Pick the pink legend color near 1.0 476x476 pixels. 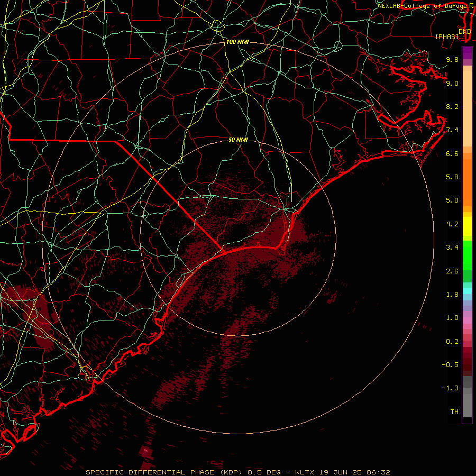[467, 321]
